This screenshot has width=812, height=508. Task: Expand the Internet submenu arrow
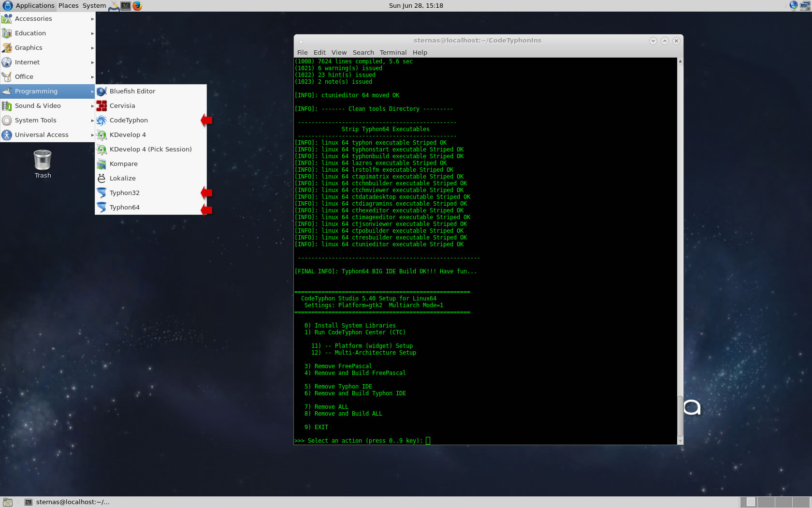(x=92, y=62)
